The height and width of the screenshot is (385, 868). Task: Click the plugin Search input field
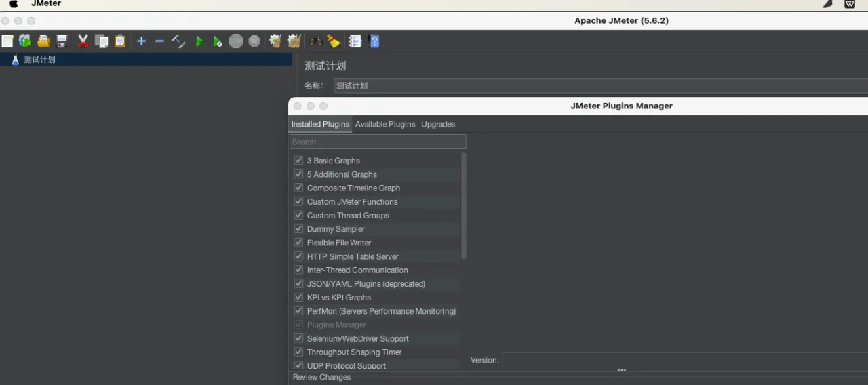click(x=378, y=142)
